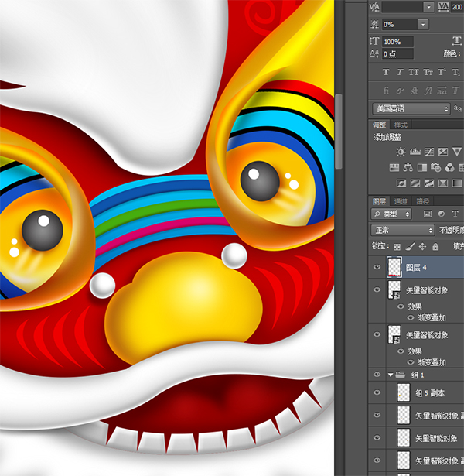The width and height of the screenshot is (464, 476).
Task: Open the kerning dropdown arrow
Action: pos(429,7)
